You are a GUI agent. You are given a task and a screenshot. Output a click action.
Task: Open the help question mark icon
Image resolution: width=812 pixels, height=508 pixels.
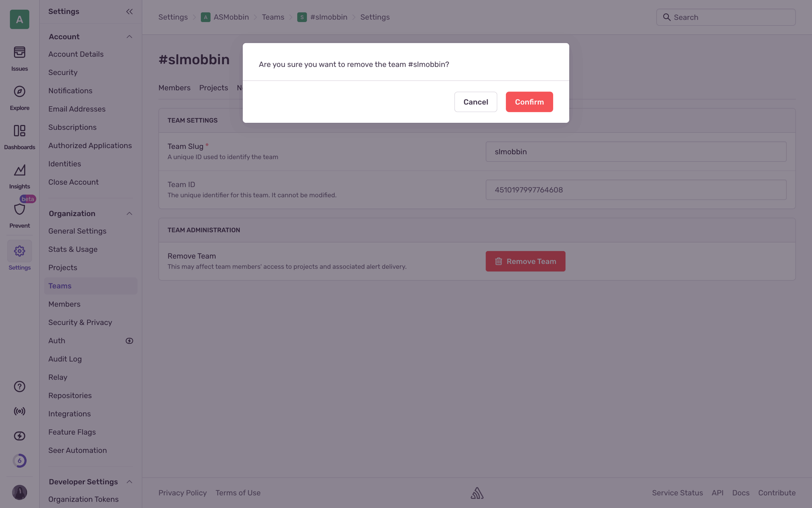[x=19, y=387]
